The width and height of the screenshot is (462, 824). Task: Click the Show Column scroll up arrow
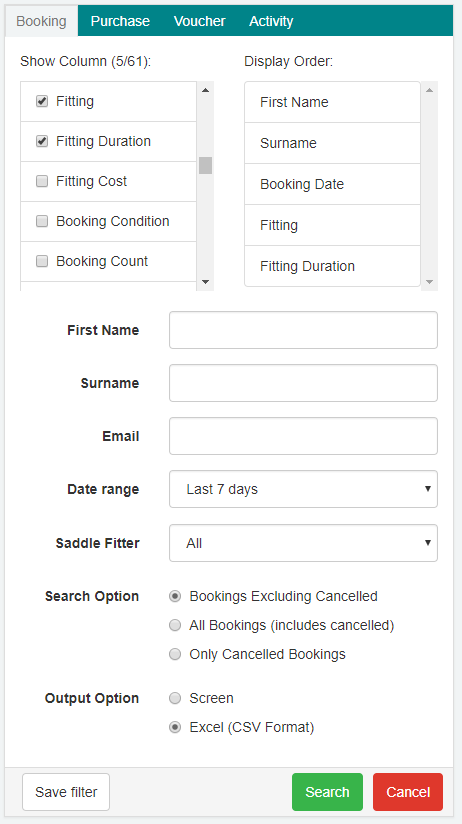point(206,90)
